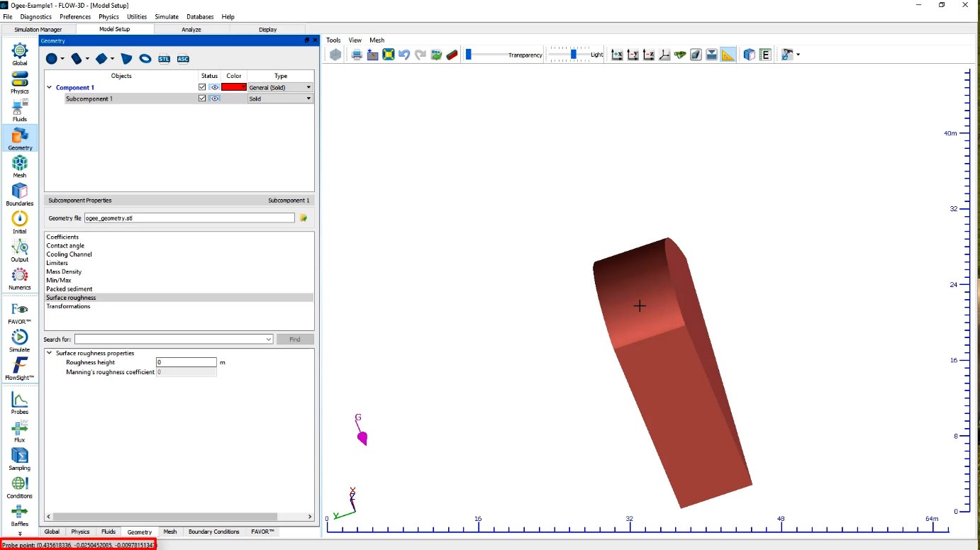Open the Simulate menu
Viewport: 980px width, 550px height.
tap(167, 16)
